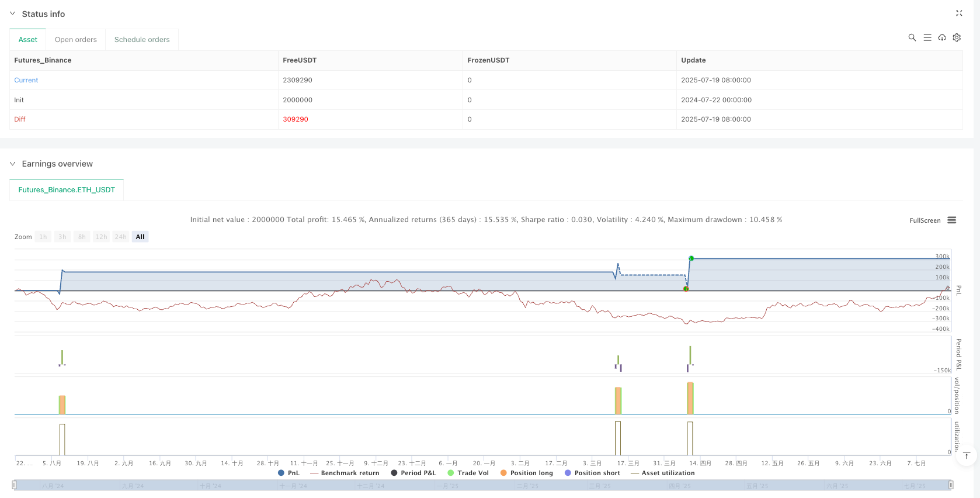Select the All zoom range button

pyautogui.click(x=140, y=237)
